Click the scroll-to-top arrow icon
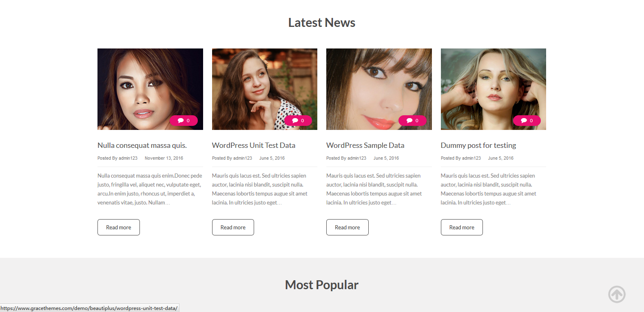The height and width of the screenshot is (312, 644). pos(617,294)
